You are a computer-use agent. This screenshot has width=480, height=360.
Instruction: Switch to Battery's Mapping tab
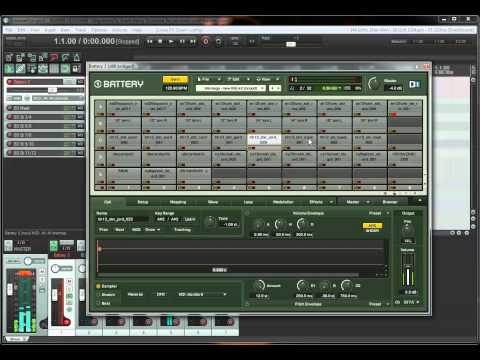(x=178, y=202)
